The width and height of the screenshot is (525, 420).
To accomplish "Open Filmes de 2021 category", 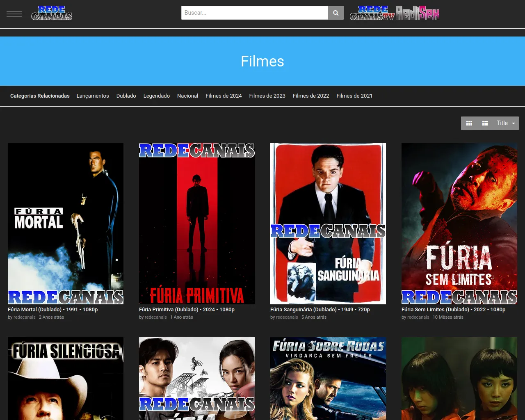I will (354, 96).
